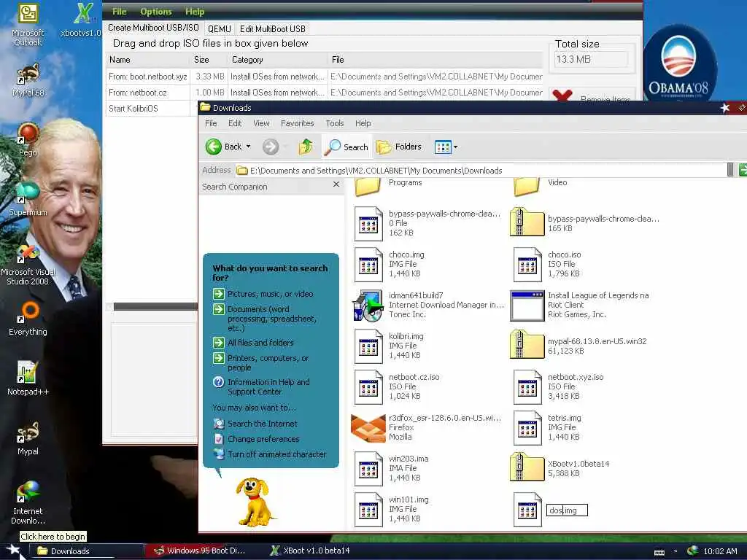Viewport: 747px width, 560px height.
Task: Click Start button on taskbar
Action: coord(12,551)
